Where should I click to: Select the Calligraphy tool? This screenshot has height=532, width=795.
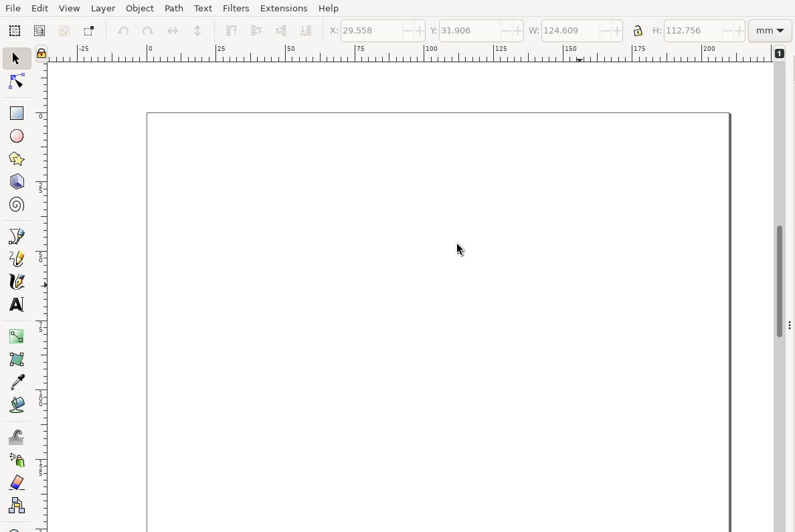point(16,282)
